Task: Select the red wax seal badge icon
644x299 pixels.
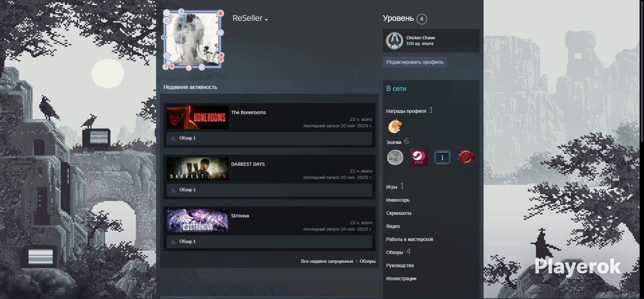Action: click(x=466, y=158)
